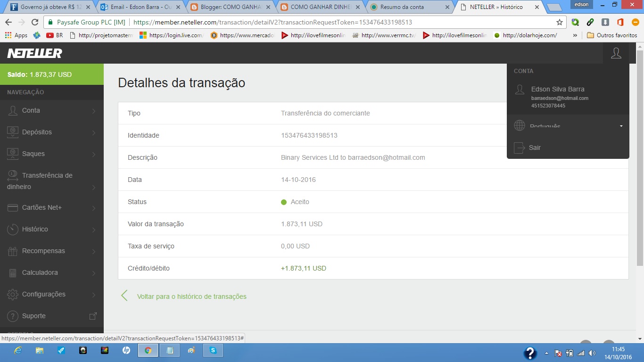Viewport: 644px width, 362px height.
Task: Click the green back arrow chevron
Action: (124, 296)
